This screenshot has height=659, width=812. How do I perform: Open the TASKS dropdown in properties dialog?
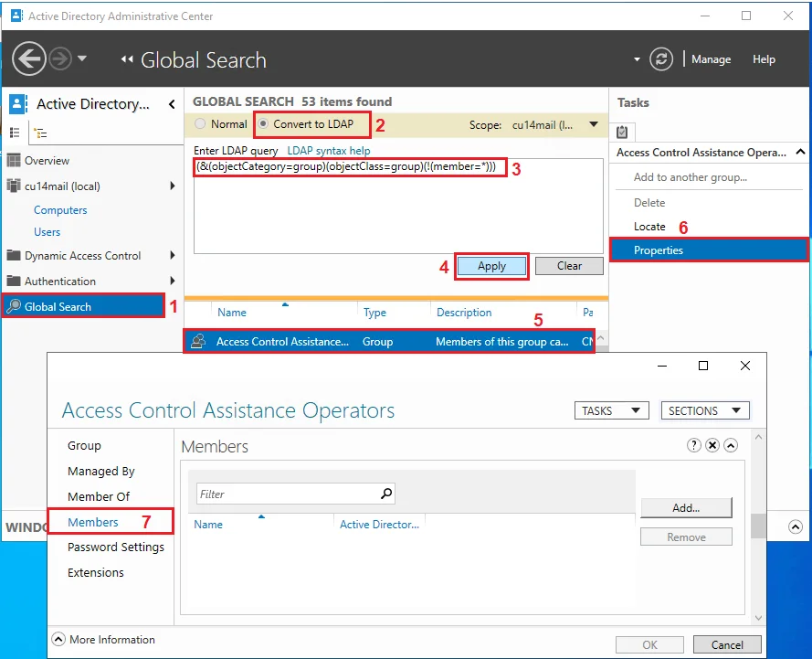click(x=611, y=410)
